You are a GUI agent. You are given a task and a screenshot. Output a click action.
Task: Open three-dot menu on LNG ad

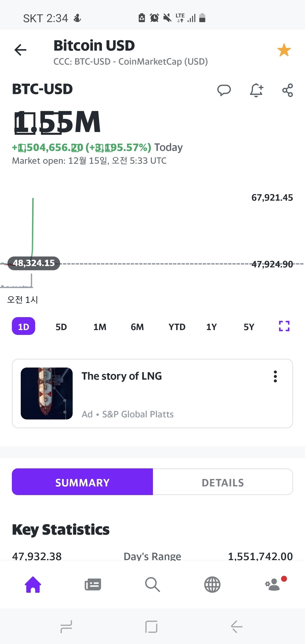tap(275, 377)
